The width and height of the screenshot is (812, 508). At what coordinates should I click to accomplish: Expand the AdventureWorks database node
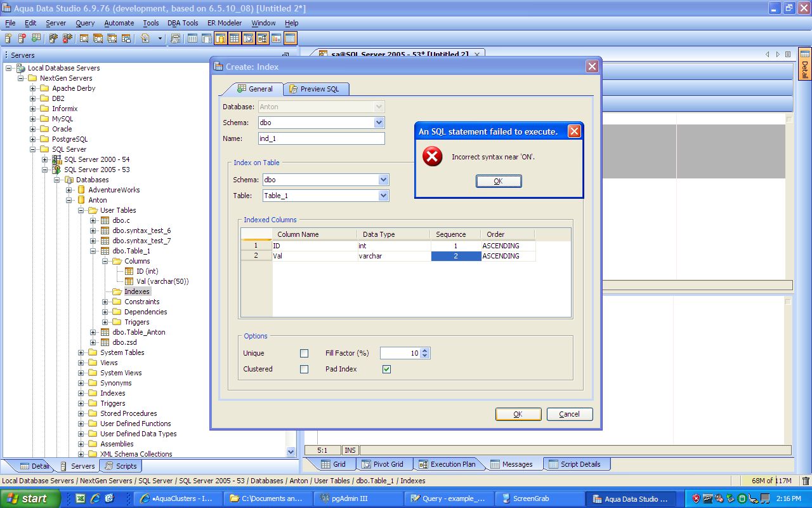(69, 190)
